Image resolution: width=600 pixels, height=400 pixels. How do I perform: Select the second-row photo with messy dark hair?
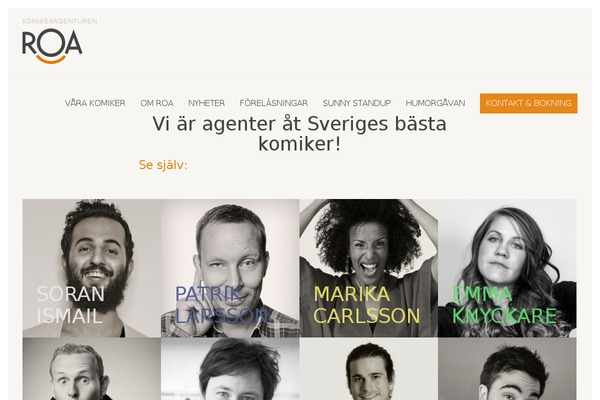coord(230,369)
